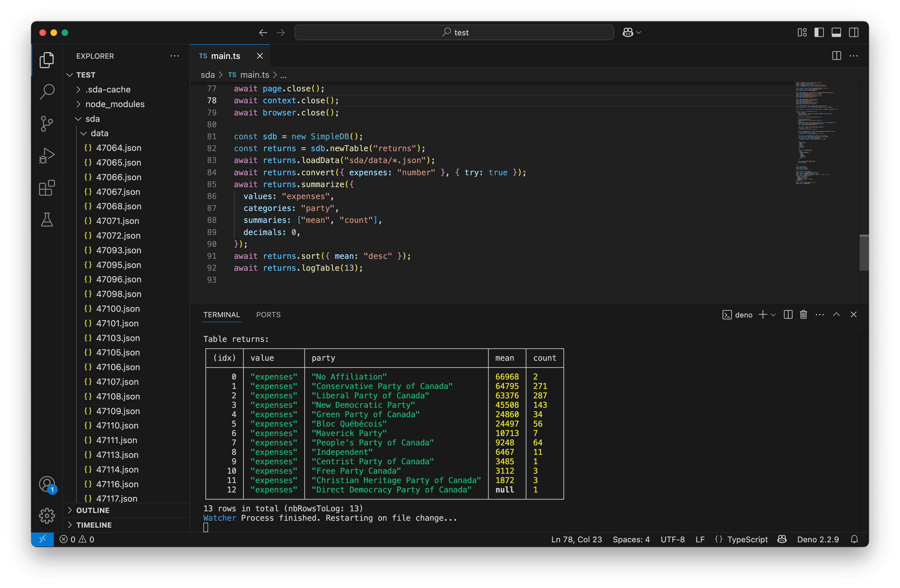Split the terminal panel
The width and height of the screenshot is (900, 588).
pyautogui.click(x=788, y=314)
